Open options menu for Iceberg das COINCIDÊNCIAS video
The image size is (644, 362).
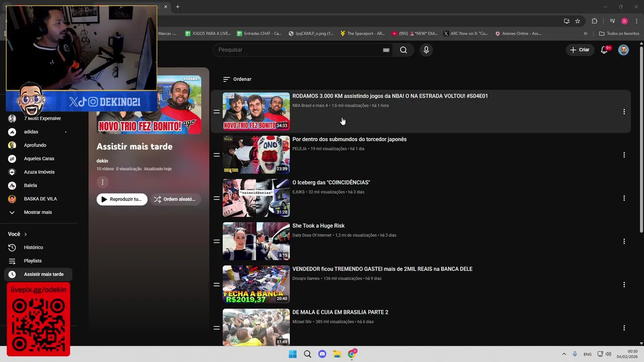pos(624,198)
